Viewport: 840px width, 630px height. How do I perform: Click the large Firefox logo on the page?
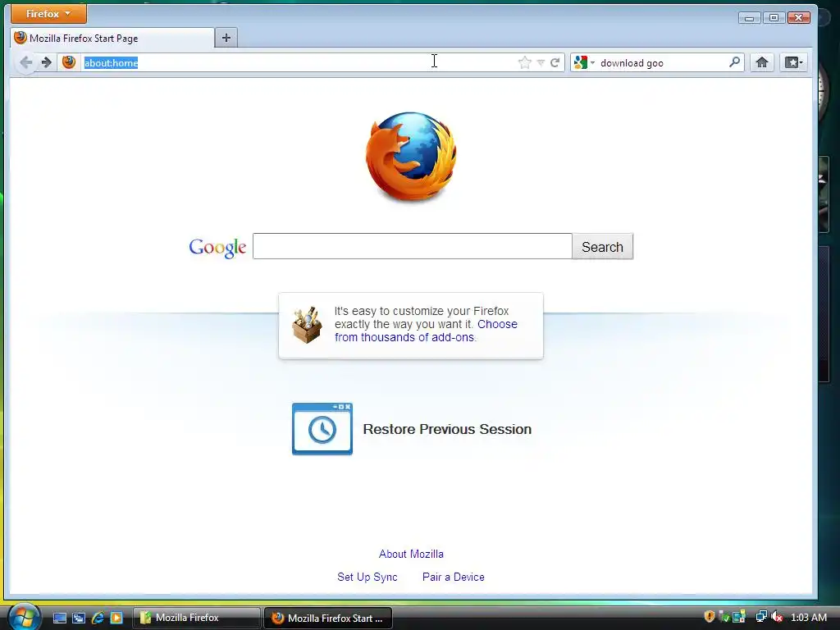tap(411, 157)
